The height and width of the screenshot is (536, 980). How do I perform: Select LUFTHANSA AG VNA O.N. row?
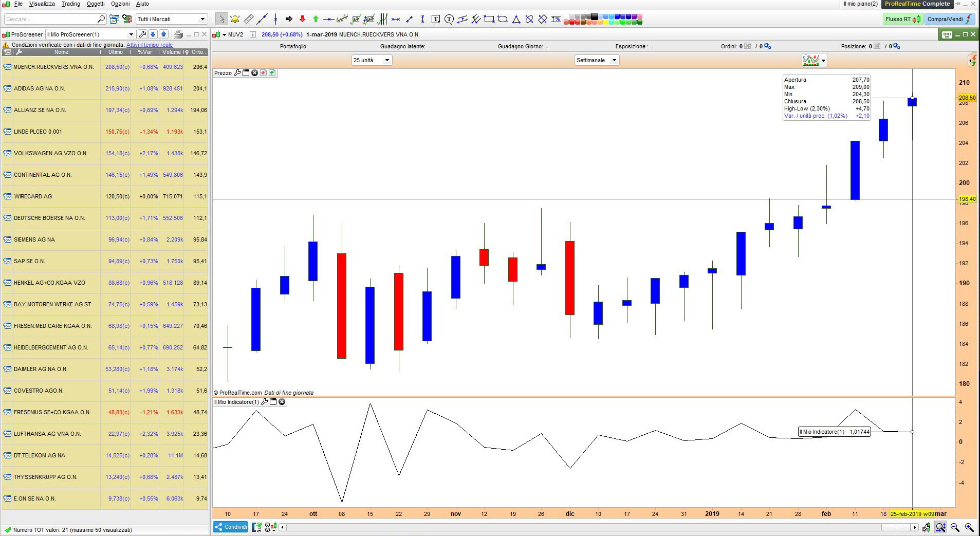point(105,434)
